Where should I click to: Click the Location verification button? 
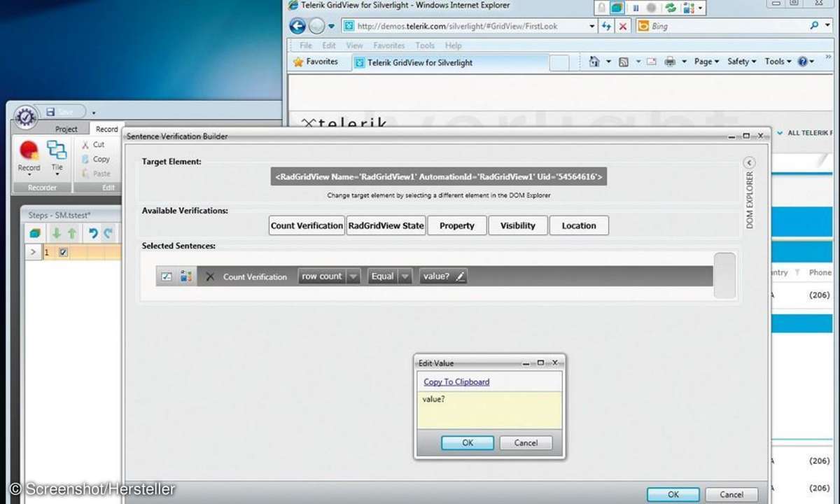click(x=579, y=225)
